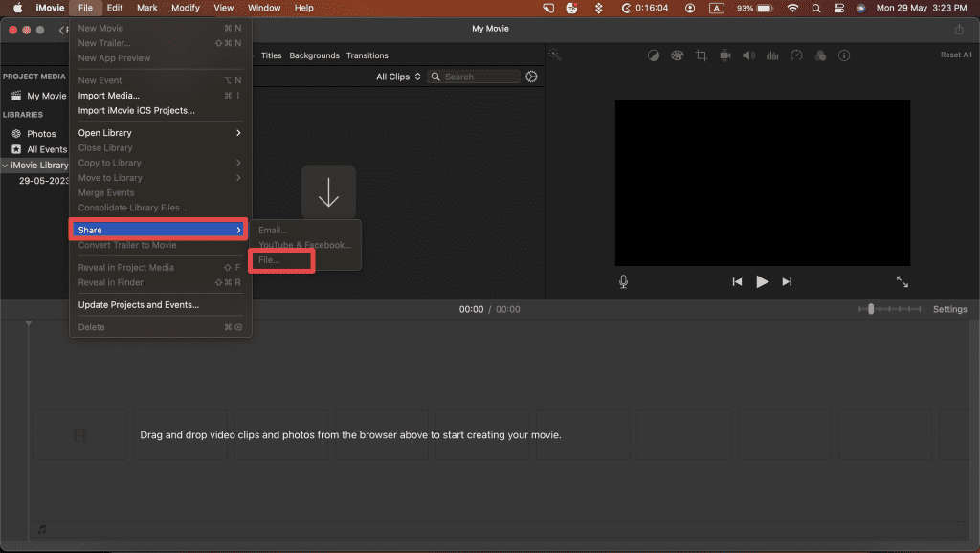980x553 pixels.
Task: Click the voiceover microphone icon
Action: coord(624,281)
